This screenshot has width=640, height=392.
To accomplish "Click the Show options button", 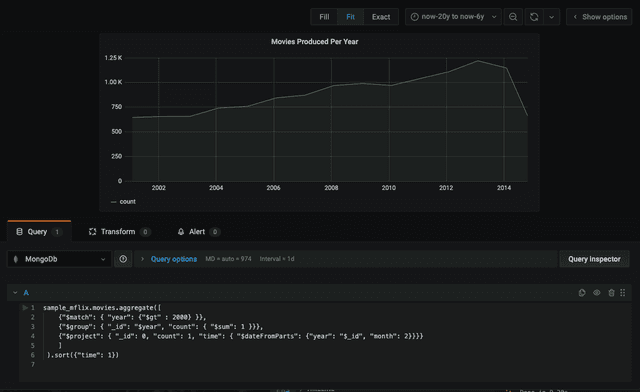I will click(x=599, y=17).
